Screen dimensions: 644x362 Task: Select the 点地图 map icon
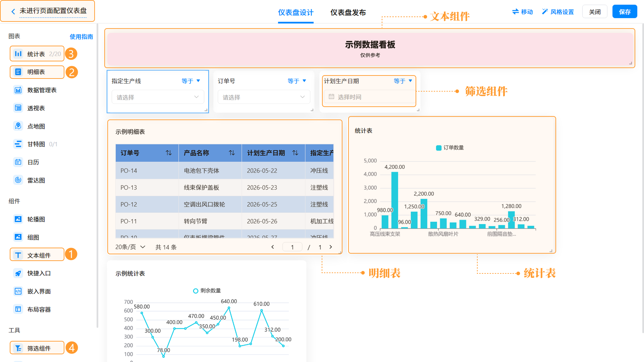(x=18, y=126)
